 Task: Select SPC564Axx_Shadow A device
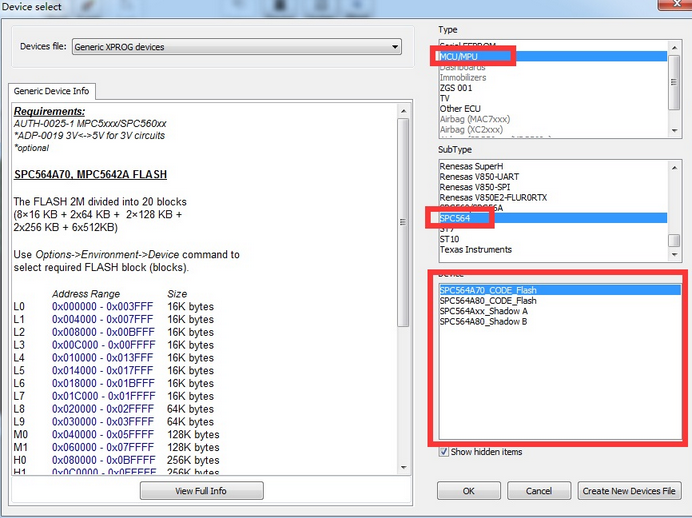(x=560, y=311)
